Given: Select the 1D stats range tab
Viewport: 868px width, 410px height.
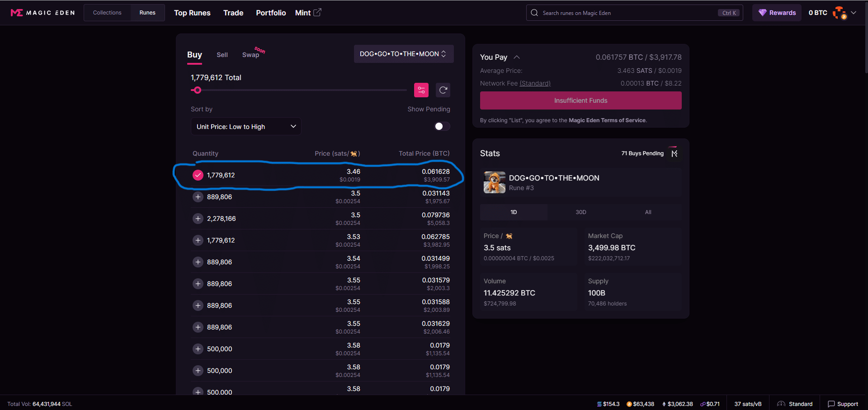Looking at the screenshot, I should (x=514, y=212).
